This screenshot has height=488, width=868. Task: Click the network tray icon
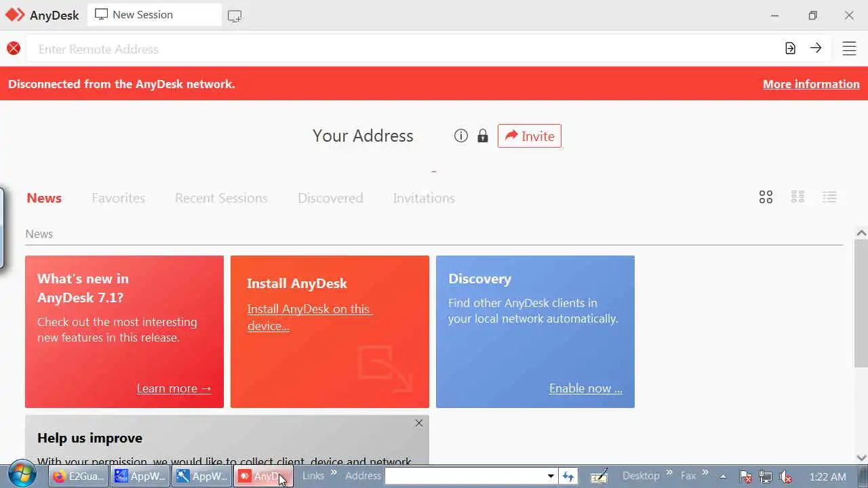point(766,477)
